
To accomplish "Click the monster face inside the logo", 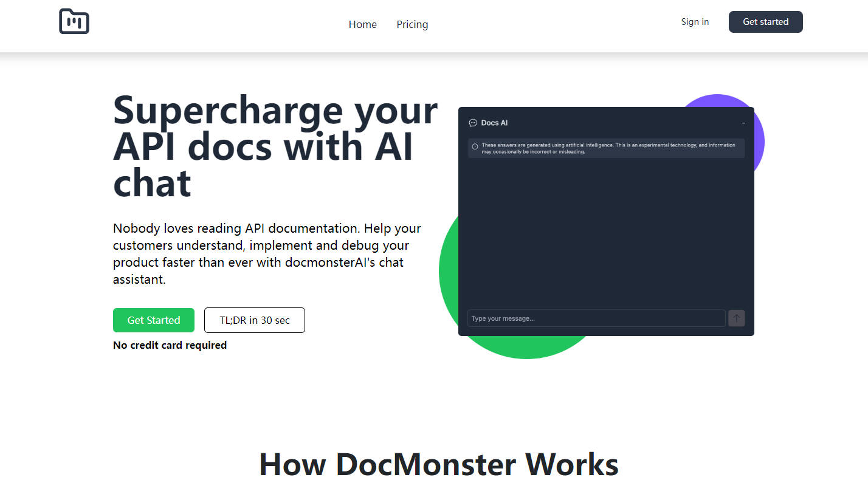I will click(x=74, y=22).
